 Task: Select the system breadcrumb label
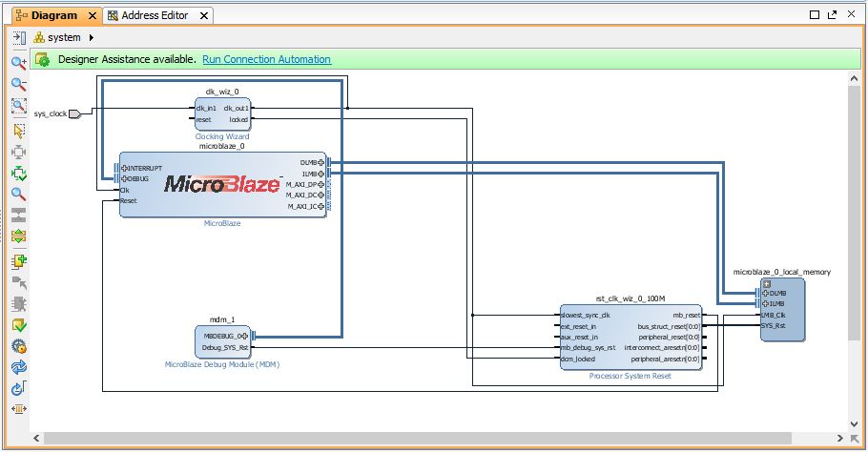(x=64, y=37)
